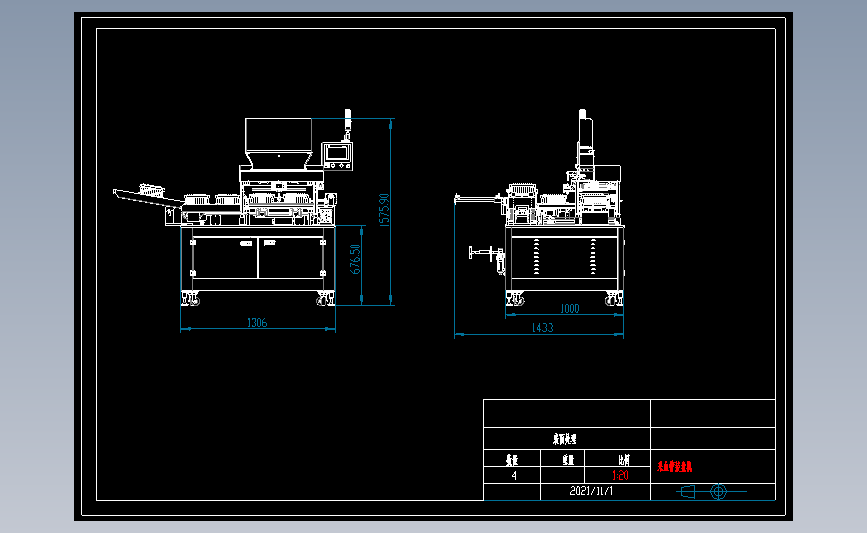Select the 1000 horizontal dimension text
Screen dimensions: 867x533
coord(570,309)
